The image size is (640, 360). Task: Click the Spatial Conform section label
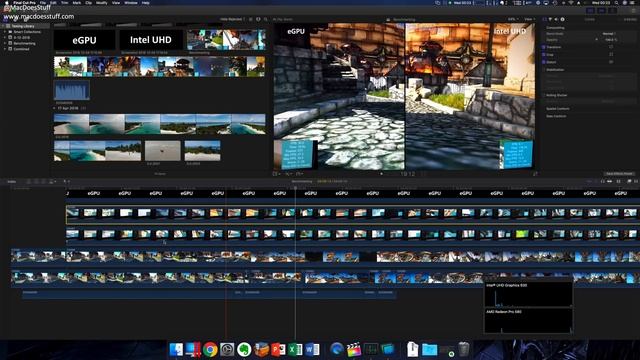tap(558, 109)
